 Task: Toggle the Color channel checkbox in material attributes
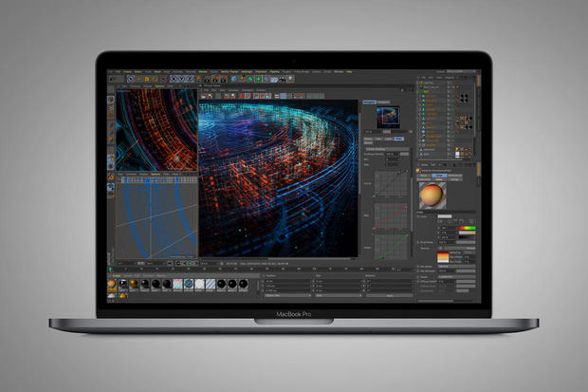pyautogui.click(x=417, y=216)
